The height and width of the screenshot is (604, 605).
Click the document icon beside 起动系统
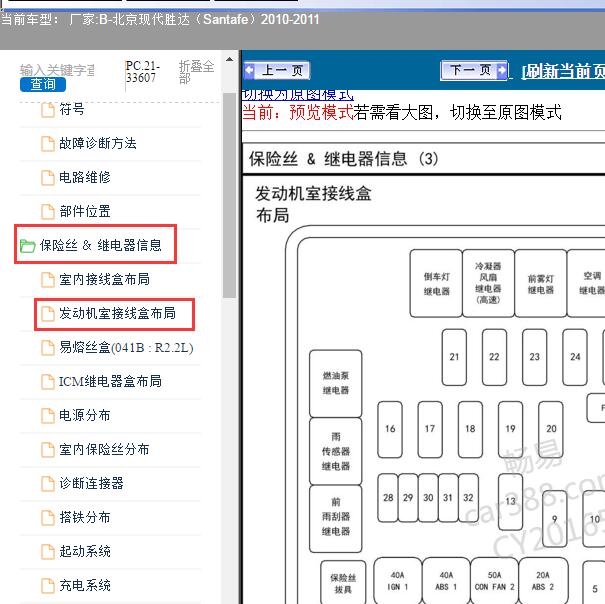click(48, 552)
